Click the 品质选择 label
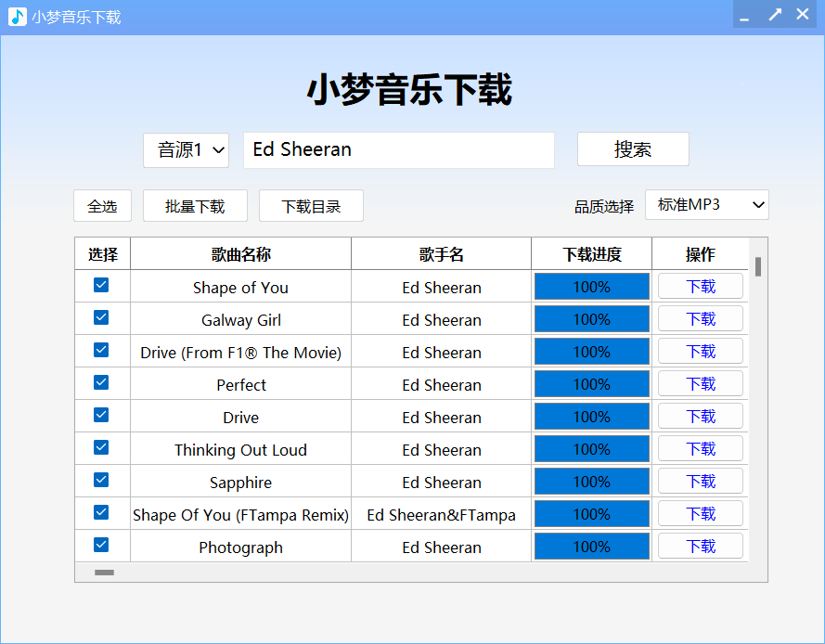Image resolution: width=825 pixels, height=644 pixels. (x=604, y=206)
